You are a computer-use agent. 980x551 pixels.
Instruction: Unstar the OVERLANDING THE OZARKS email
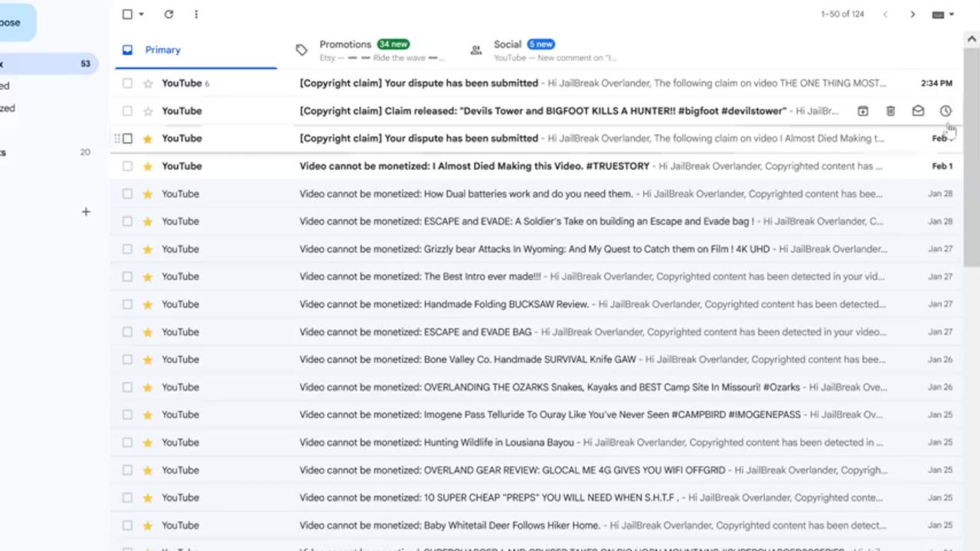[148, 387]
